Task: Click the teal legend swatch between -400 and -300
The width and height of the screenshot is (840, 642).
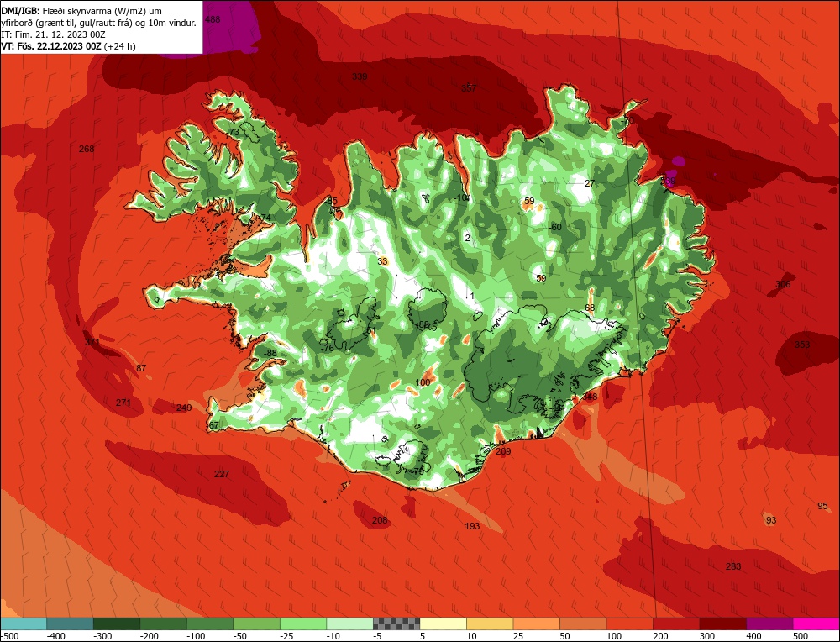Action: [x=71, y=624]
